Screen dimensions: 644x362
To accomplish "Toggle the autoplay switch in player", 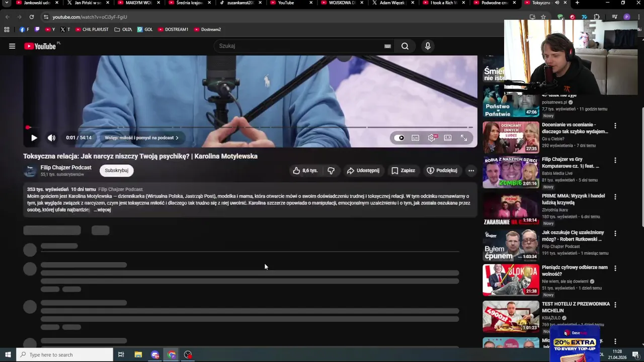I will tap(399, 138).
